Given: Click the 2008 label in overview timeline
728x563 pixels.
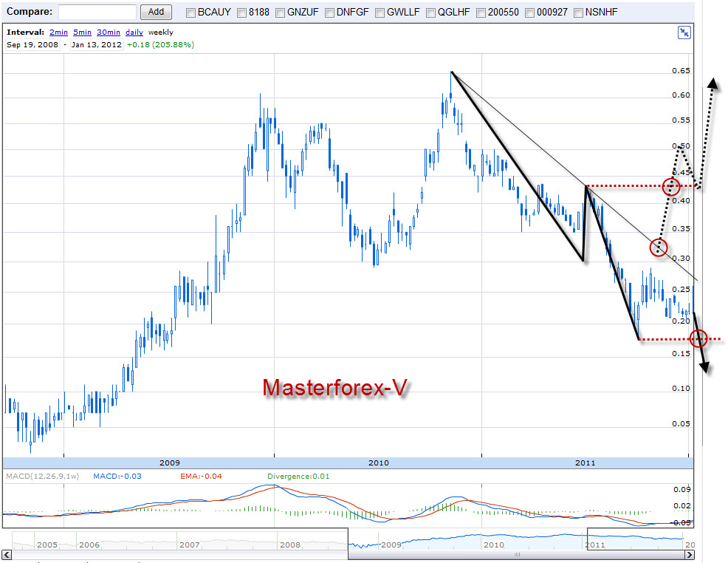Looking at the screenshot, I should click(x=290, y=545).
